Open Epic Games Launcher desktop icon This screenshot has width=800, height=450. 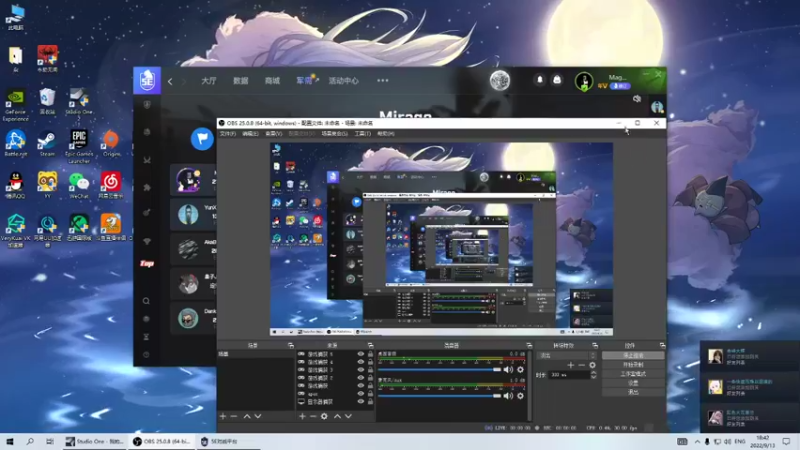click(x=79, y=147)
